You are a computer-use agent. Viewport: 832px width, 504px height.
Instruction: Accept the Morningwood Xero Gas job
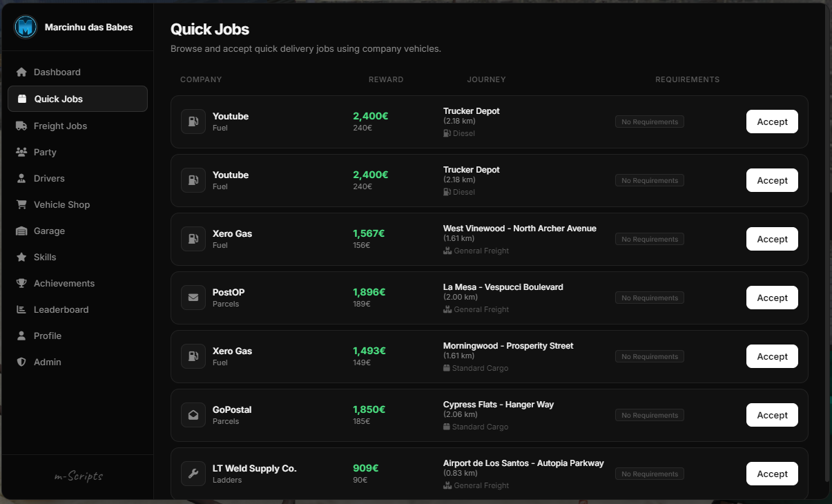coord(772,356)
